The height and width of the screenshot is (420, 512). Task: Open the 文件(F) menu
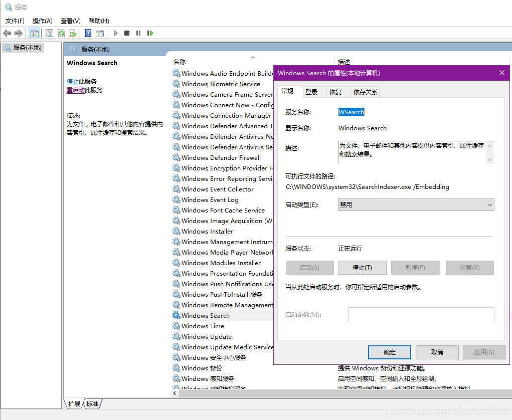tap(15, 21)
